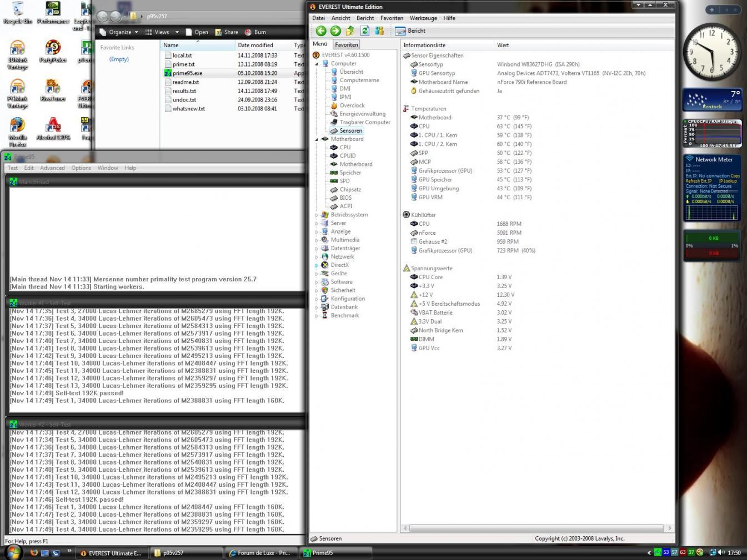Open the Hilfe menu in EVEREST
Screen dimensions: 747x560
pyautogui.click(x=449, y=18)
